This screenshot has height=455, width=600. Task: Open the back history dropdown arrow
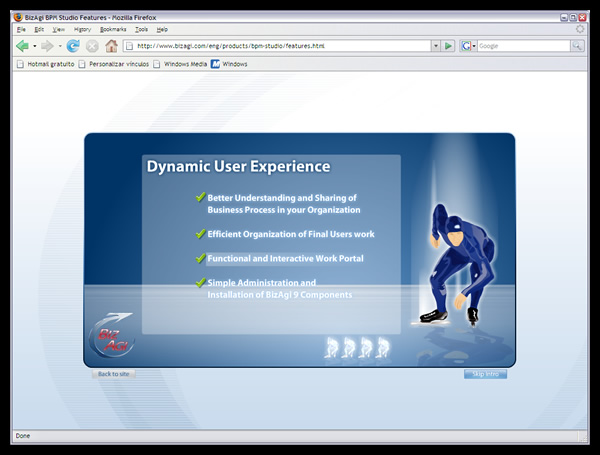click(34, 46)
